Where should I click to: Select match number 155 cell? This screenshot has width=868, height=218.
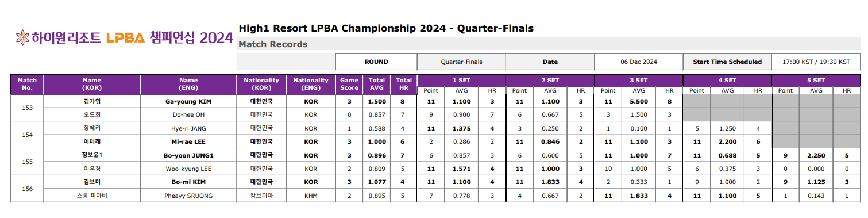coord(27,162)
